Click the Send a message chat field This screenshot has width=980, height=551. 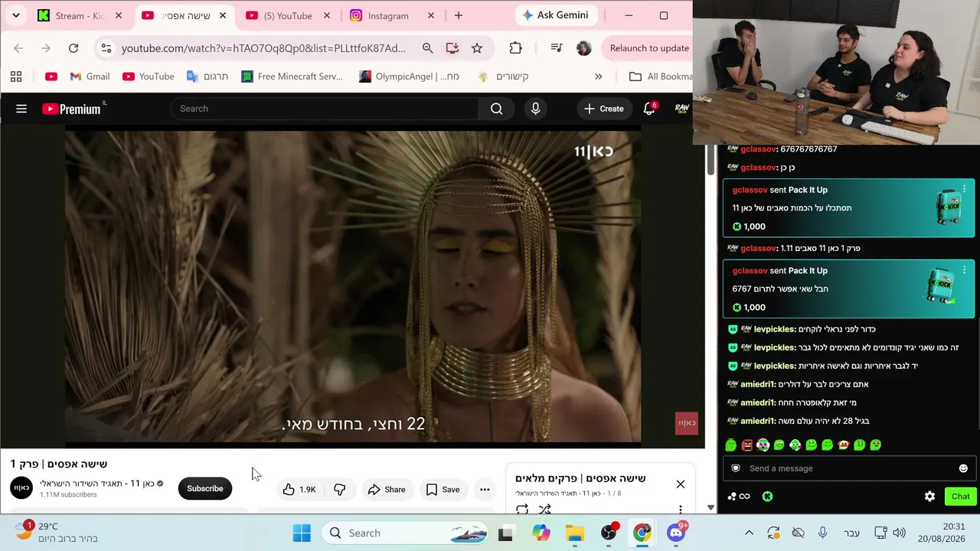click(849, 468)
